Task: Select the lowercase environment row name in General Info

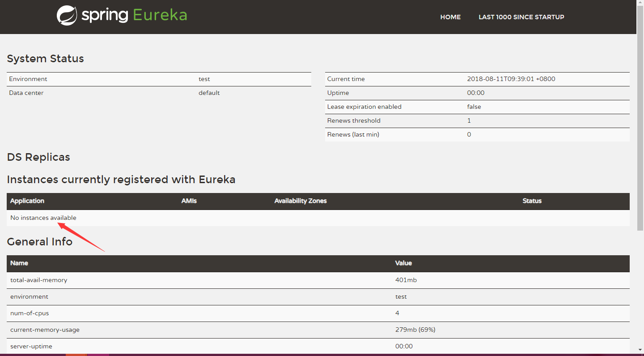Action: coord(29,296)
